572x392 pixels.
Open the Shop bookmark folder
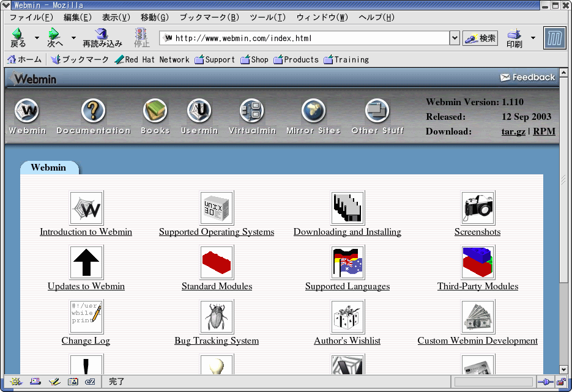(254, 59)
